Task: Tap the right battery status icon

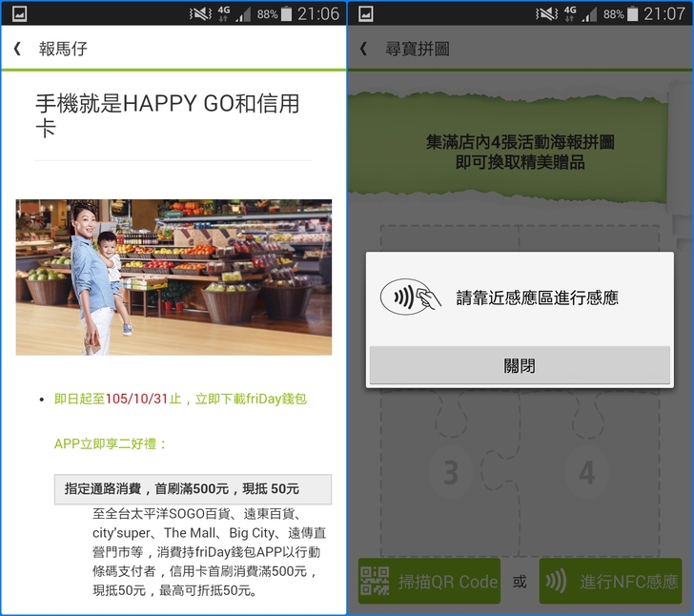Action: pyautogui.click(x=632, y=13)
